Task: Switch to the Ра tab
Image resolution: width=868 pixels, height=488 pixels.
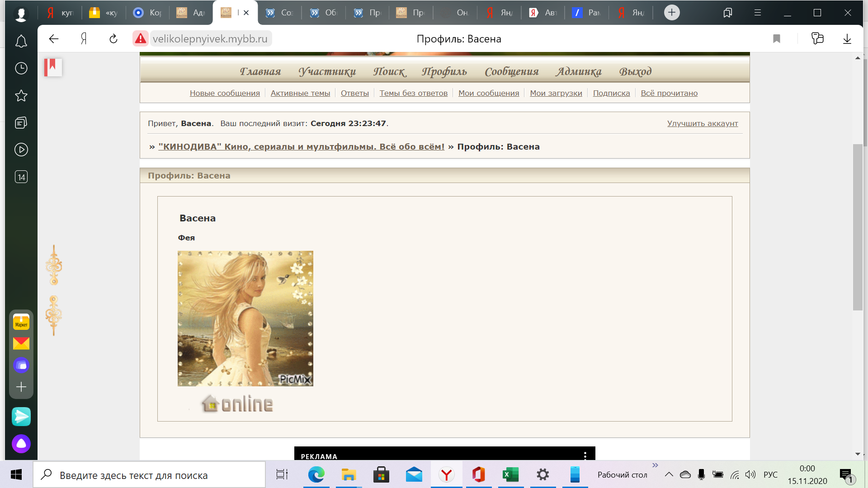Action: 586,13
